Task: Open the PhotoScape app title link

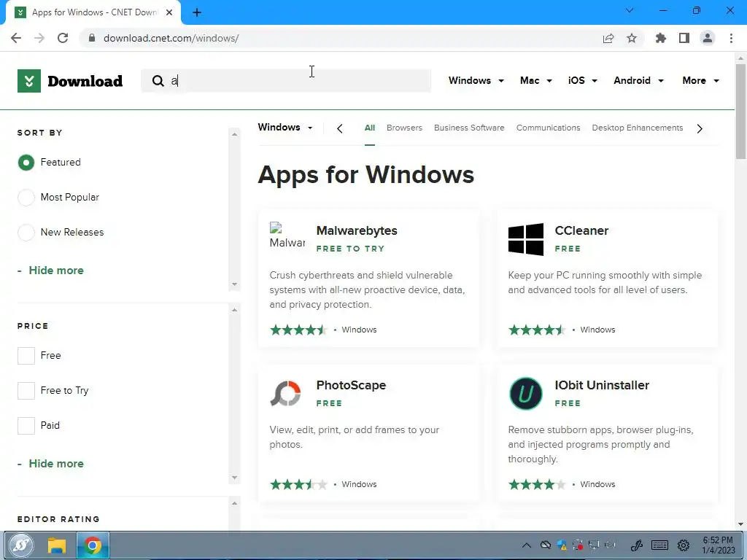Action: (351, 385)
